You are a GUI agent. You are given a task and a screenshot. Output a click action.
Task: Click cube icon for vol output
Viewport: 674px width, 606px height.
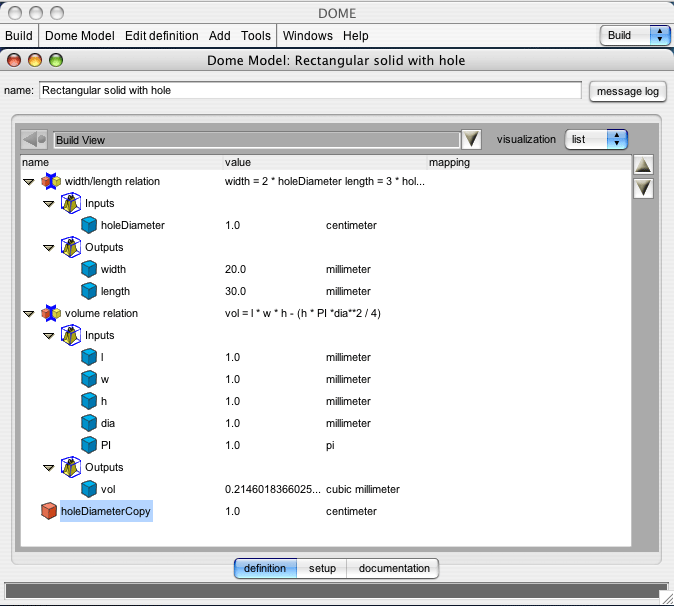[89, 489]
